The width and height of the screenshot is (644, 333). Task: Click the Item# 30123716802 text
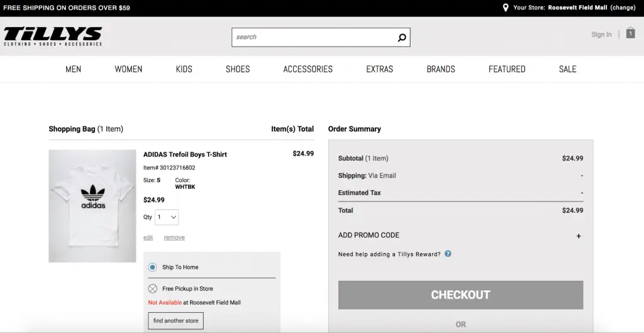point(169,167)
